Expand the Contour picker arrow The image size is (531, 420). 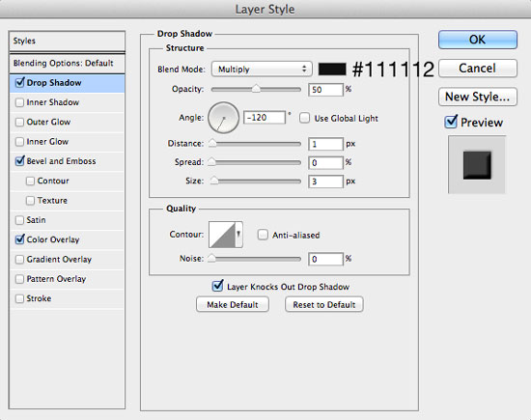point(238,235)
